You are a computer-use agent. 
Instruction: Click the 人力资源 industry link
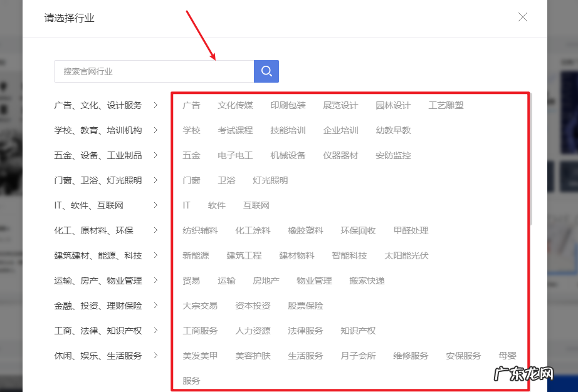click(253, 331)
